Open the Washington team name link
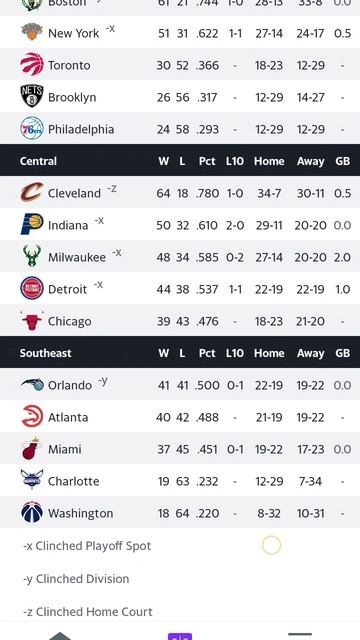The width and height of the screenshot is (360, 640). click(80, 513)
